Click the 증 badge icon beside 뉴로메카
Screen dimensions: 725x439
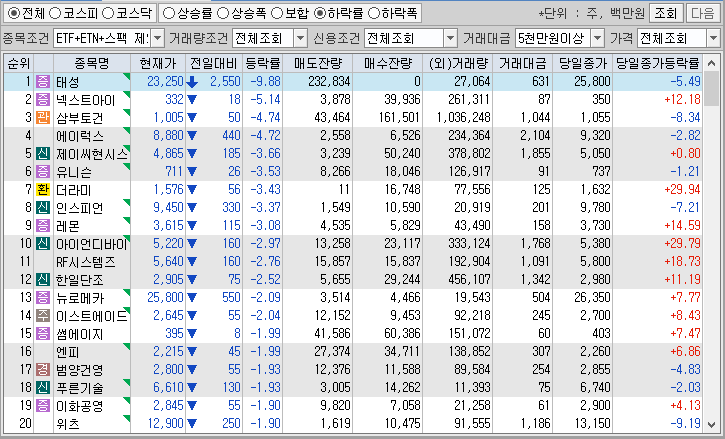pyautogui.click(x=43, y=297)
